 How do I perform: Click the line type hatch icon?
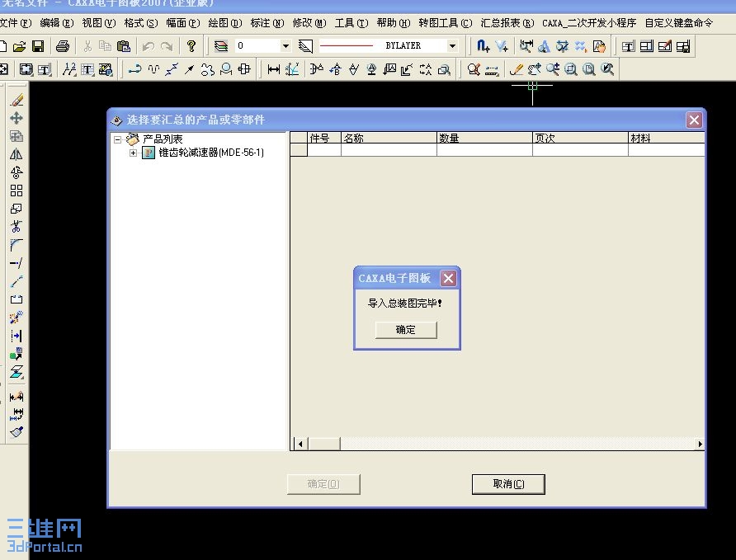(x=305, y=46)
